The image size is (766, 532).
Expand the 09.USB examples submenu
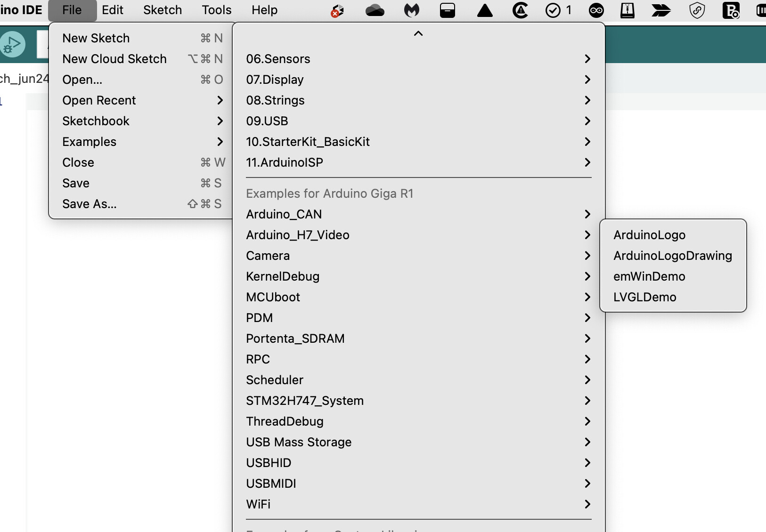(418, 121)
